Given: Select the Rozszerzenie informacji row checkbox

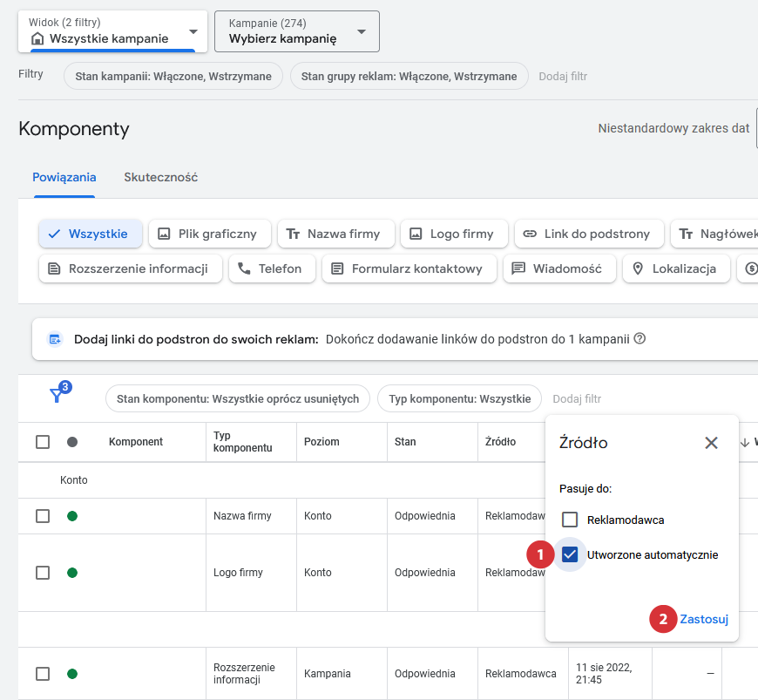Looking at the screenshot, I should 43,673.
